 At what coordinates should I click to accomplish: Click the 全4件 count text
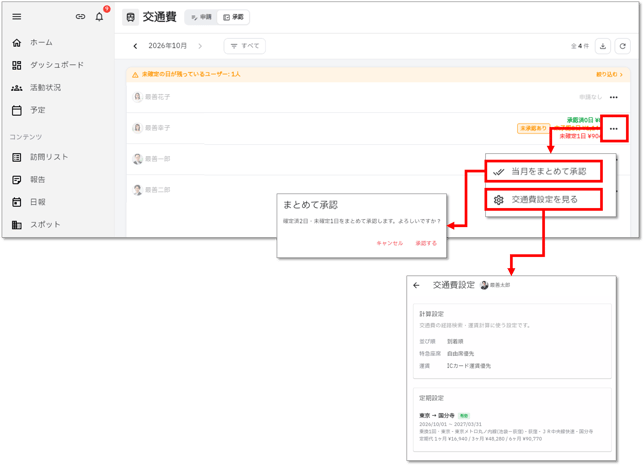580,46
